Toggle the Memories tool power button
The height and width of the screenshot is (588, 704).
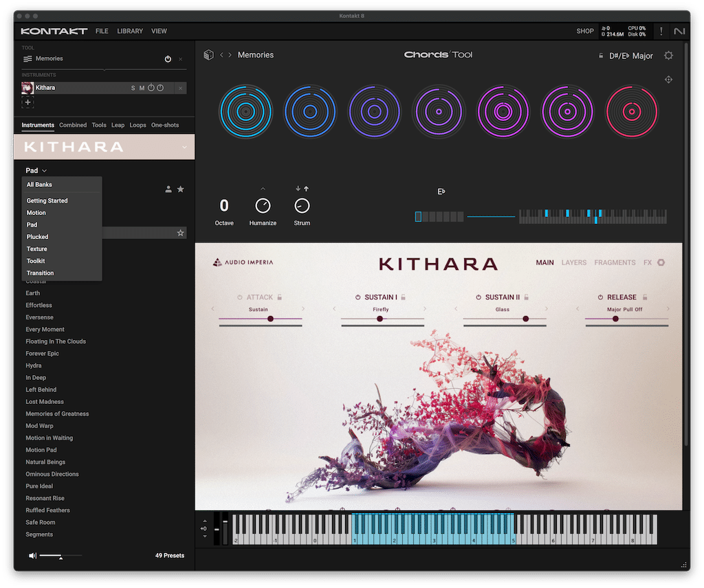coord(168,59)
